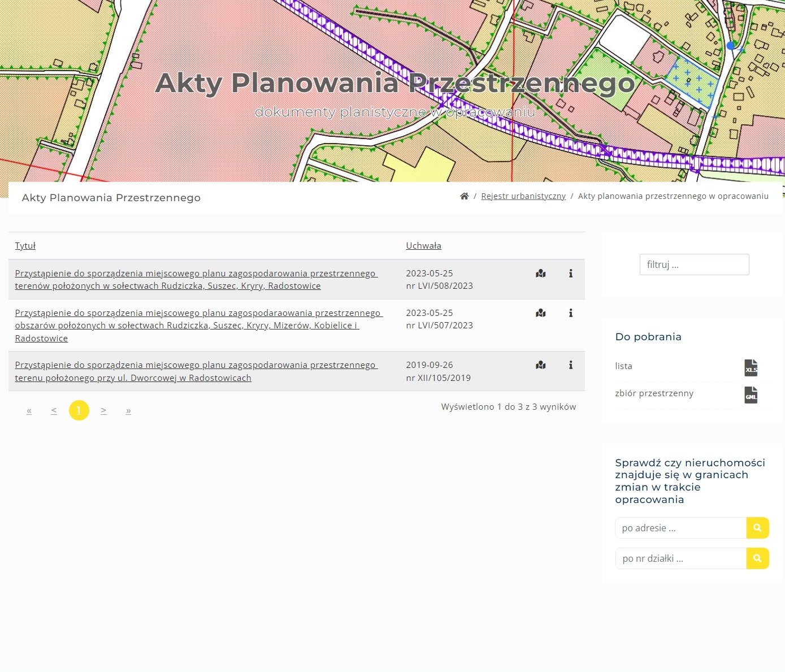Show map for resolution LVI/508/2023
This screenshot has height=672, width=785.
click(x=541, y=274)
